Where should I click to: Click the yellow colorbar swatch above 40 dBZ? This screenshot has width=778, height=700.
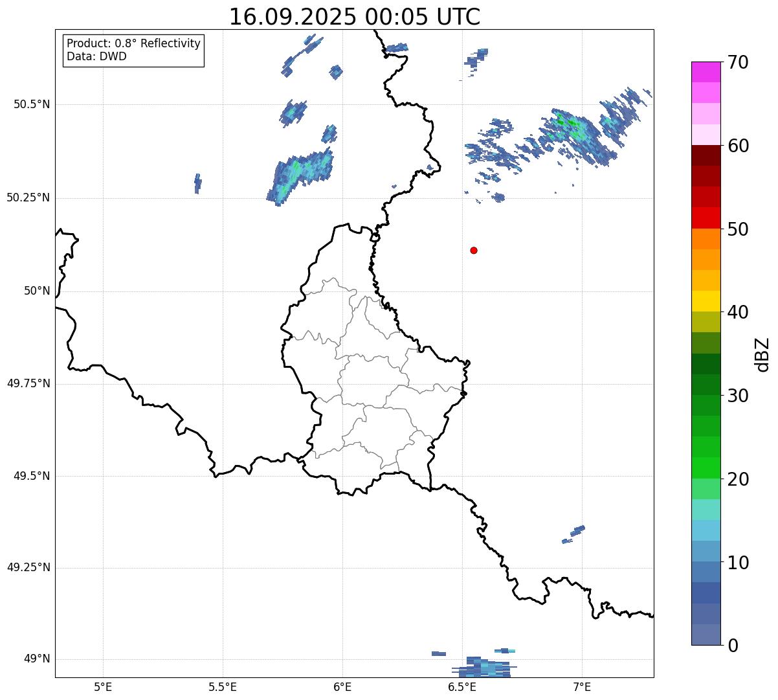(706, 301)
